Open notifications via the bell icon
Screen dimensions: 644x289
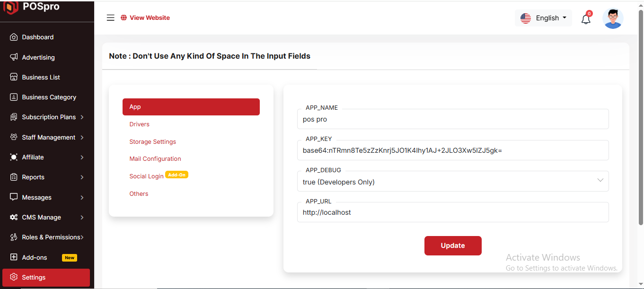[x=586, y=19]
